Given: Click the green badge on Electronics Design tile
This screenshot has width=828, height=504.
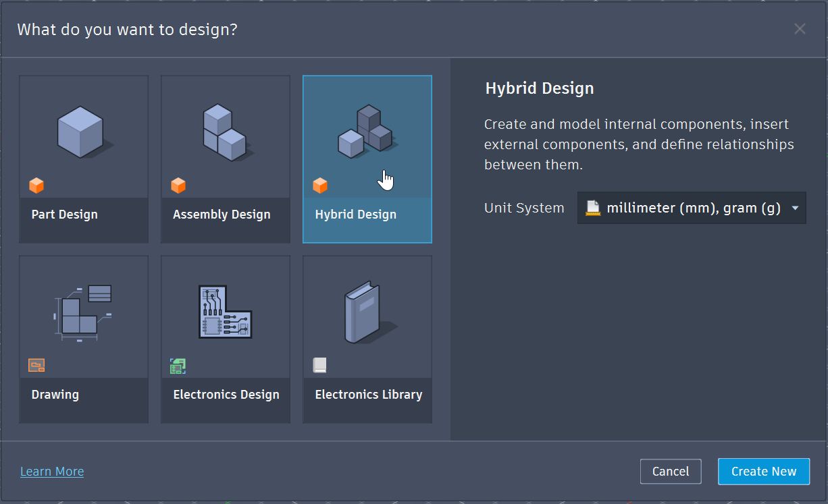Looking at the screenshot, I should pos(177,365).
